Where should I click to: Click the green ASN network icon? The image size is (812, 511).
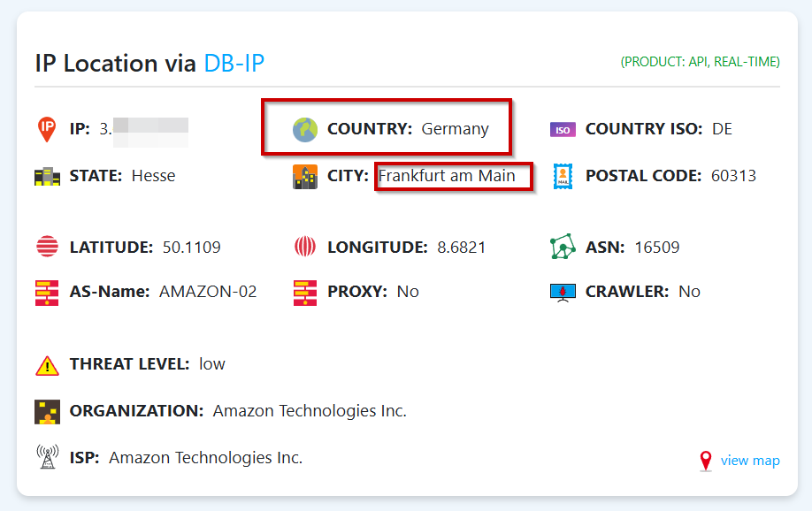[563, 247]
